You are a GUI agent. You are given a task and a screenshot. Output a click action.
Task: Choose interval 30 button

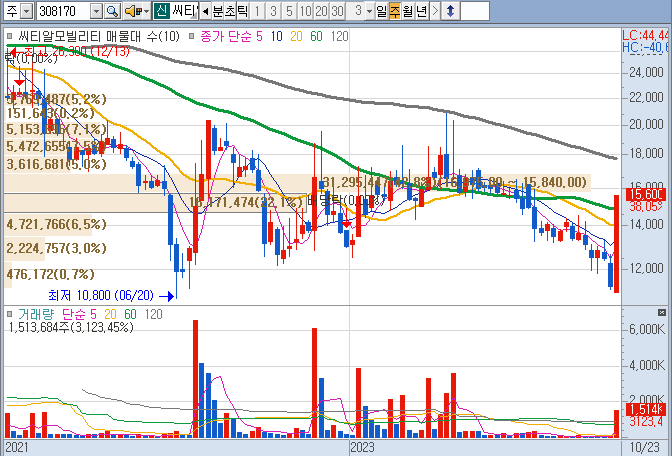pos(337,11)
